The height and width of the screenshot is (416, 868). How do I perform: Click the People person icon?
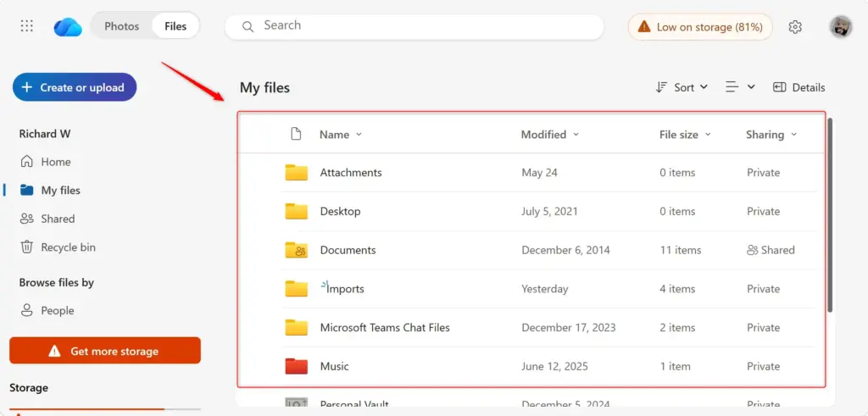click(x=26, y=310)
